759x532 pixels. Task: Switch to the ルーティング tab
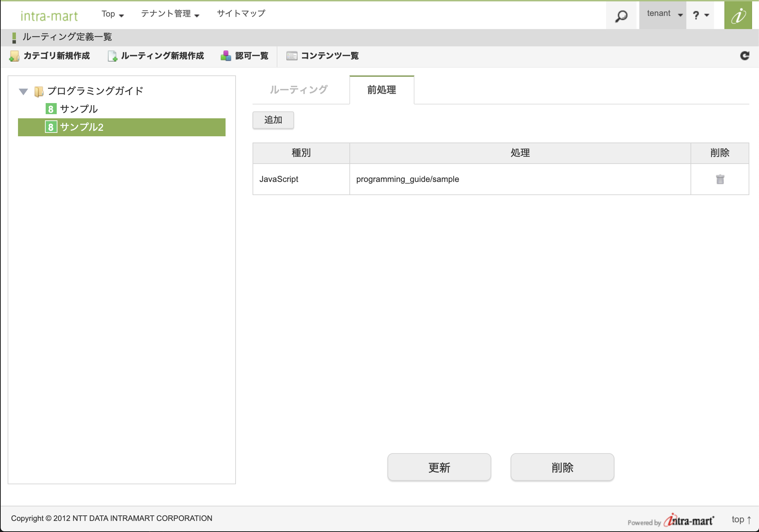[x=299, y=90]
